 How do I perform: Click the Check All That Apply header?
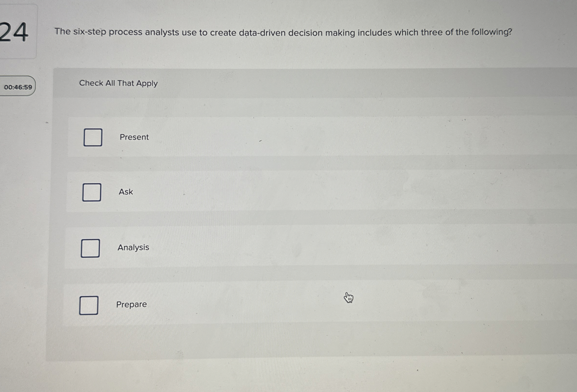click(x=119, y=83)
